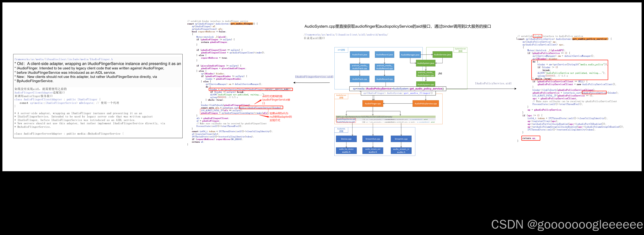Select the StreamIn.cpp node
Viewport: 644px width, 235px height.
(401, 139)
